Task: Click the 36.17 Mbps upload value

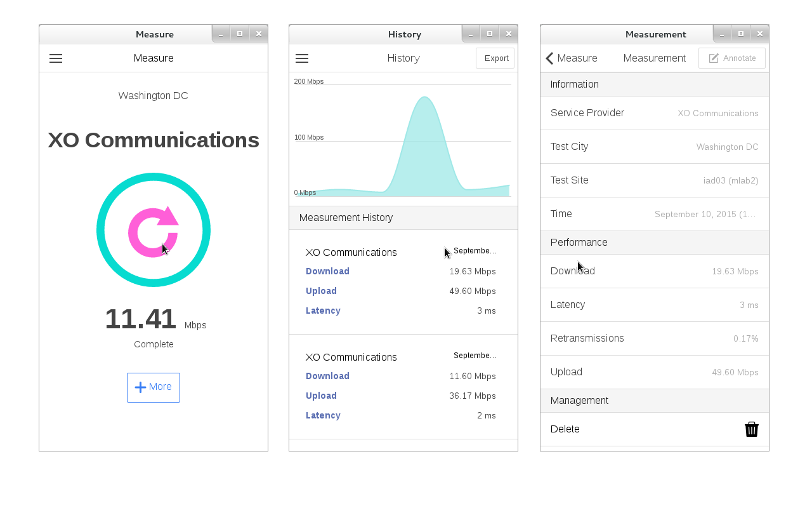Action: coord(473,396)
